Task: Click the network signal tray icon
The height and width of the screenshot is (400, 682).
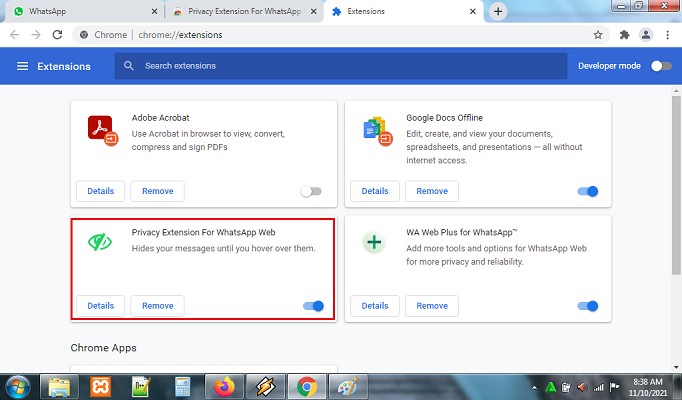Action: [x=598, y=387]
